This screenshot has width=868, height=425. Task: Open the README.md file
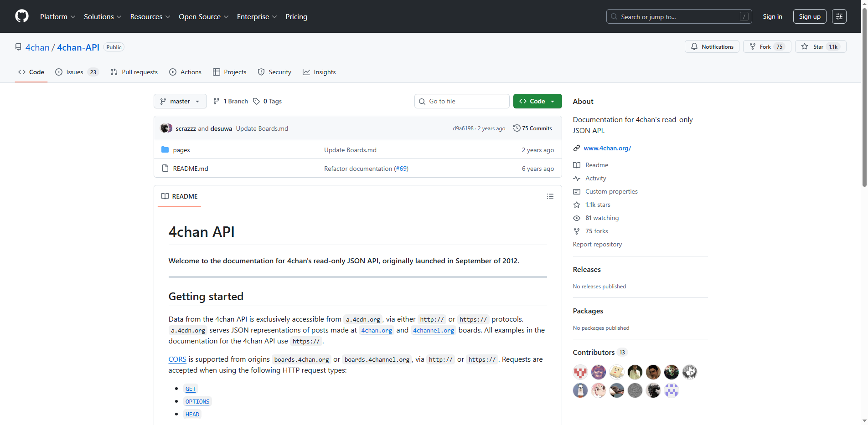(x=191, y=169)
